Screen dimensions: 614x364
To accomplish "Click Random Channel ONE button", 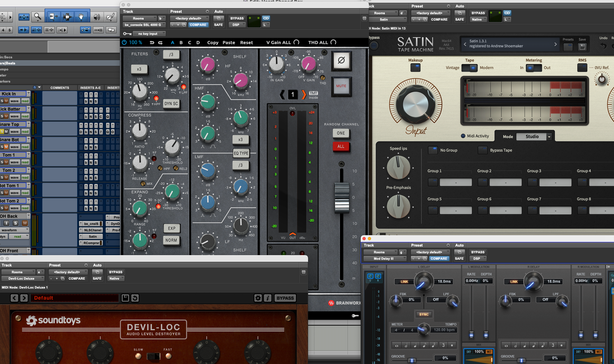I will pyautogui.click(x=341, y=133).
